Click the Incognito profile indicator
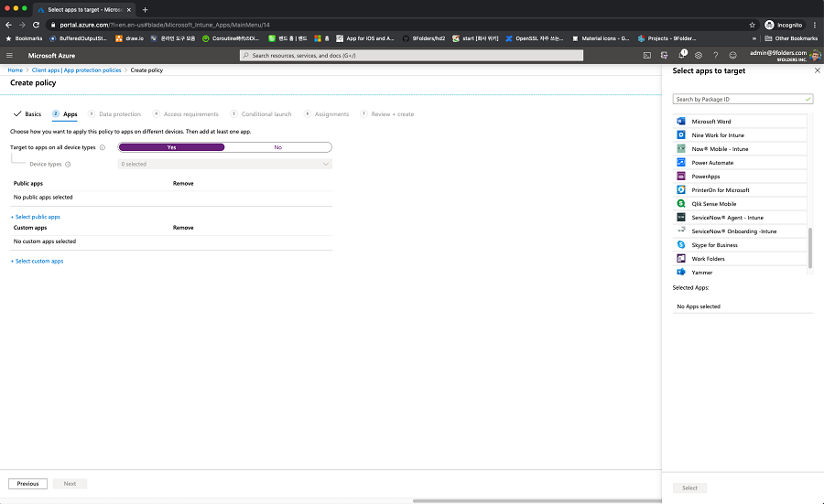 [784, 25]
